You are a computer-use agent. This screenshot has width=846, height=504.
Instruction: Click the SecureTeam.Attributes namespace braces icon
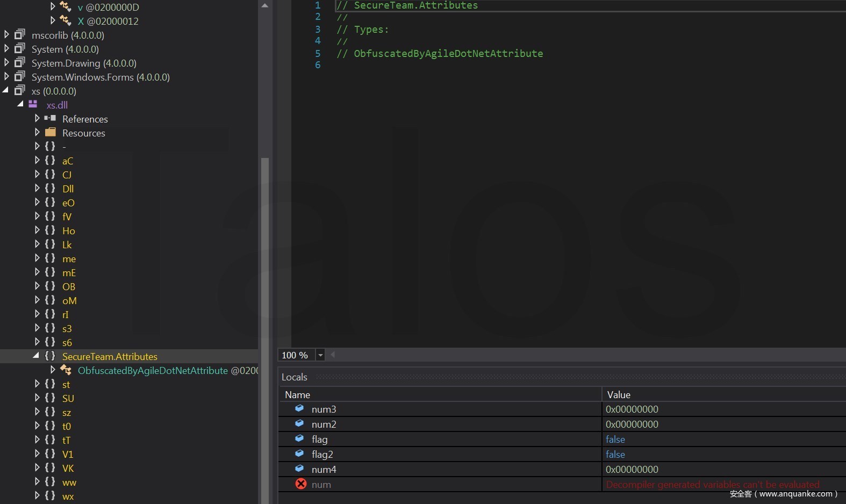[50, 356]
